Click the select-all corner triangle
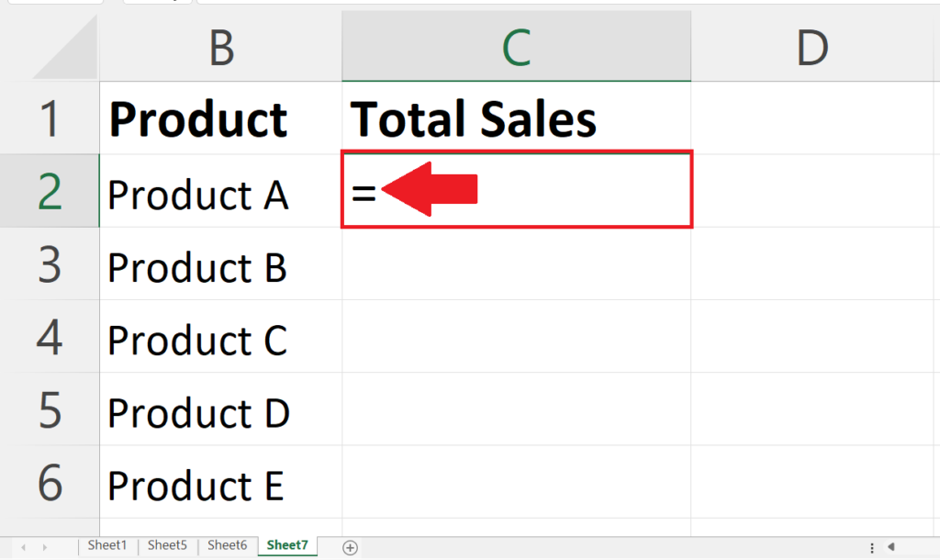Viewport: 940px width, 560px height. [x=65, y=47]
